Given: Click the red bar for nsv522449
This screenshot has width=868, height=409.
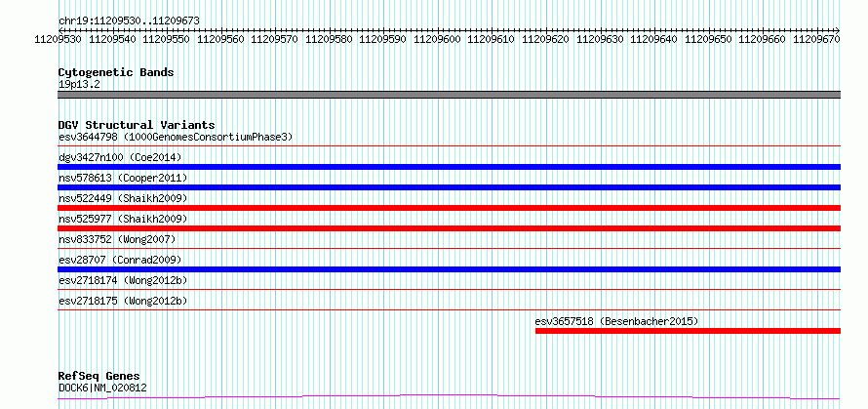Looking at the screenshot, I should coord(450,208).
